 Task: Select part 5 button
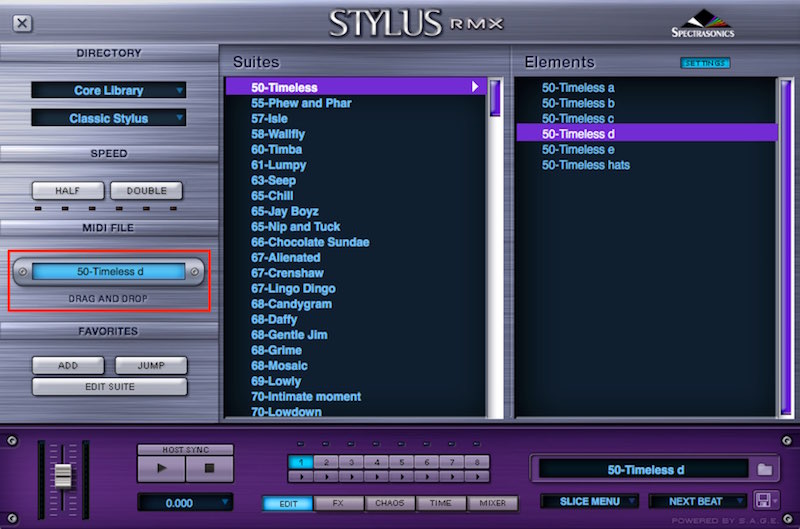pyautogui.click(x=402, y=462)
